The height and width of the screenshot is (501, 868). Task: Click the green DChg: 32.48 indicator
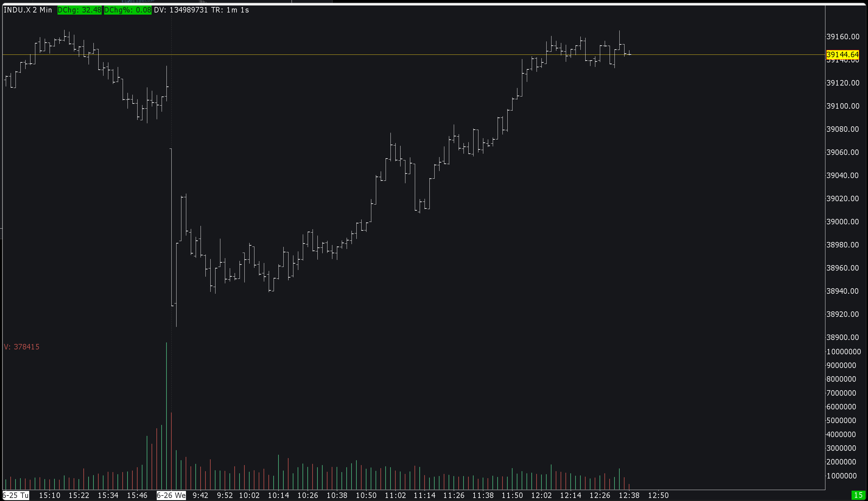click(79, 10)
